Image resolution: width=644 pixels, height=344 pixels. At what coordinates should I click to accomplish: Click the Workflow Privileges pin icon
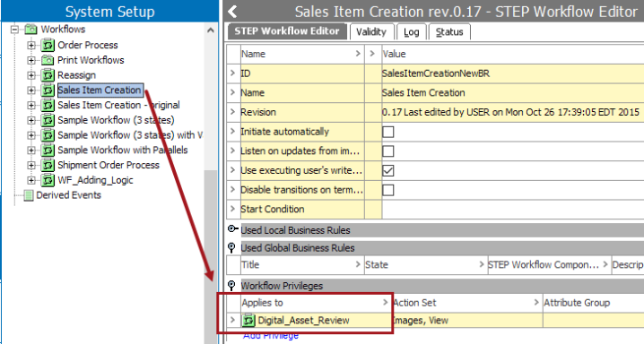[x=231, y=286]
